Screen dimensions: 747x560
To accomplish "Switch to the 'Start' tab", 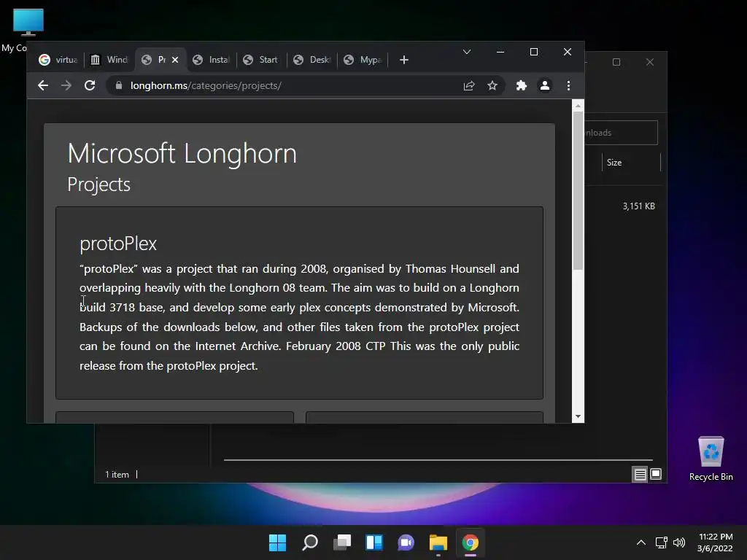I will (262, 60).
